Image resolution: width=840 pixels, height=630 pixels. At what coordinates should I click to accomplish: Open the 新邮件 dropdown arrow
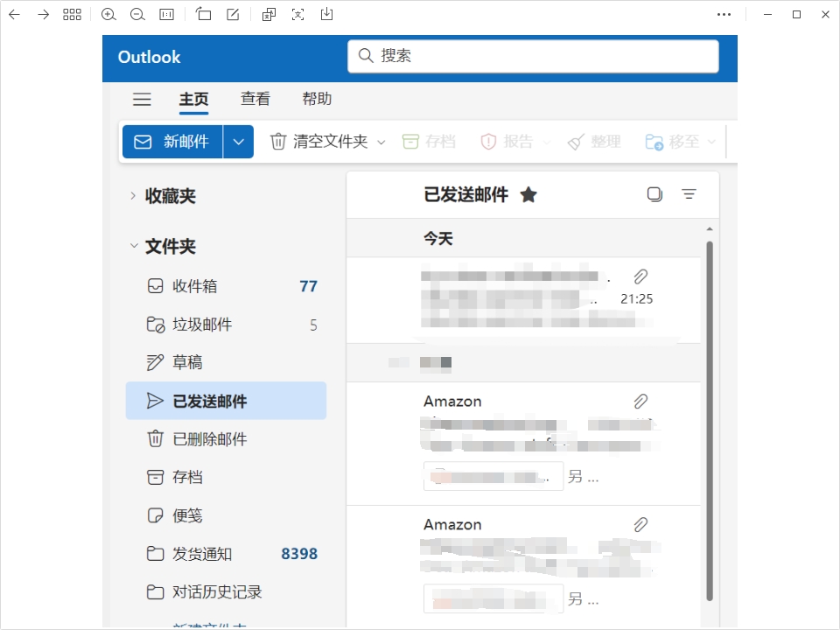[x=238, y=142]
